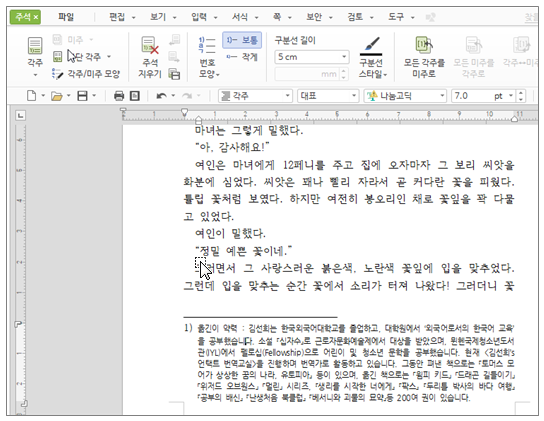
Task: Click the text "정말 예쁜 꽃이네."
Action: 244,250
